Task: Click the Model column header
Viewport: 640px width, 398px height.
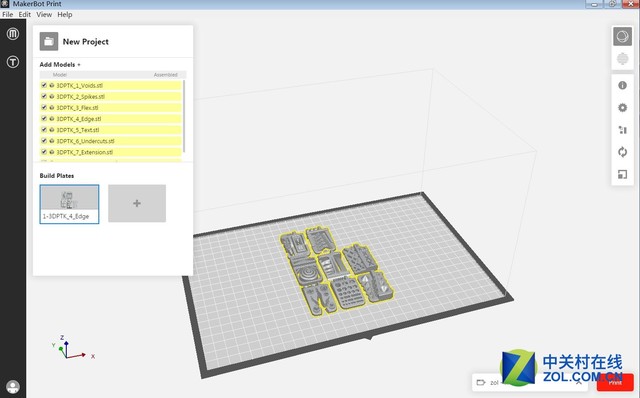Action: (60, 75)
